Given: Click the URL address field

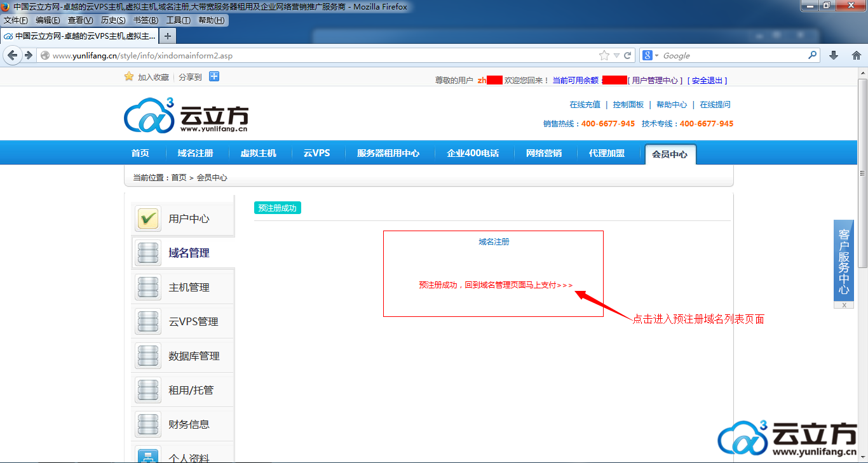Looking at the screenshot, I should click(x=318, y=56).
